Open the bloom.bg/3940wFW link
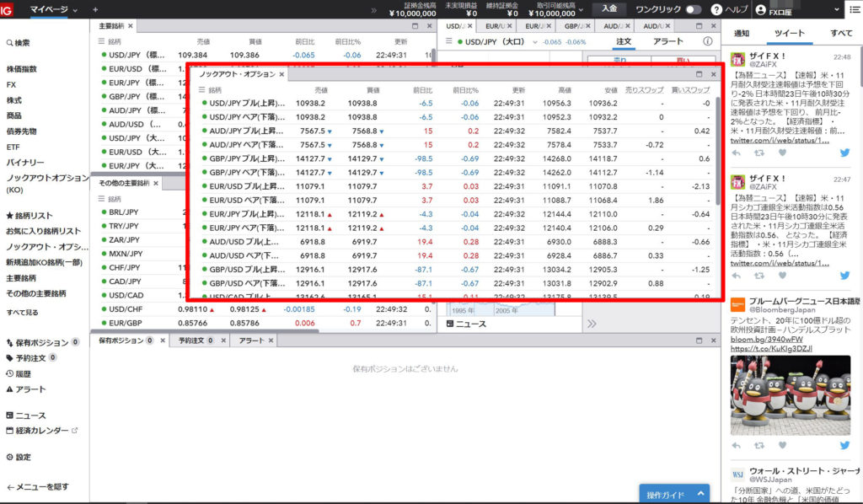 [x=767, y=339]
